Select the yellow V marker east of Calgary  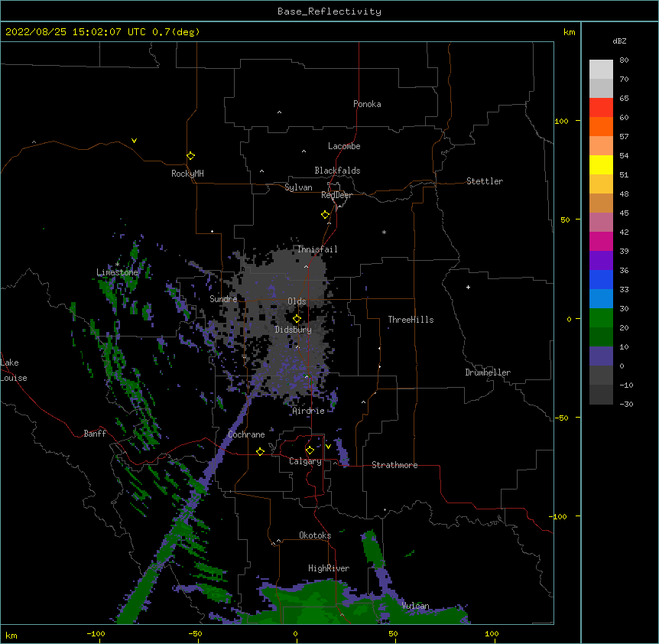[x=328, y=447]
